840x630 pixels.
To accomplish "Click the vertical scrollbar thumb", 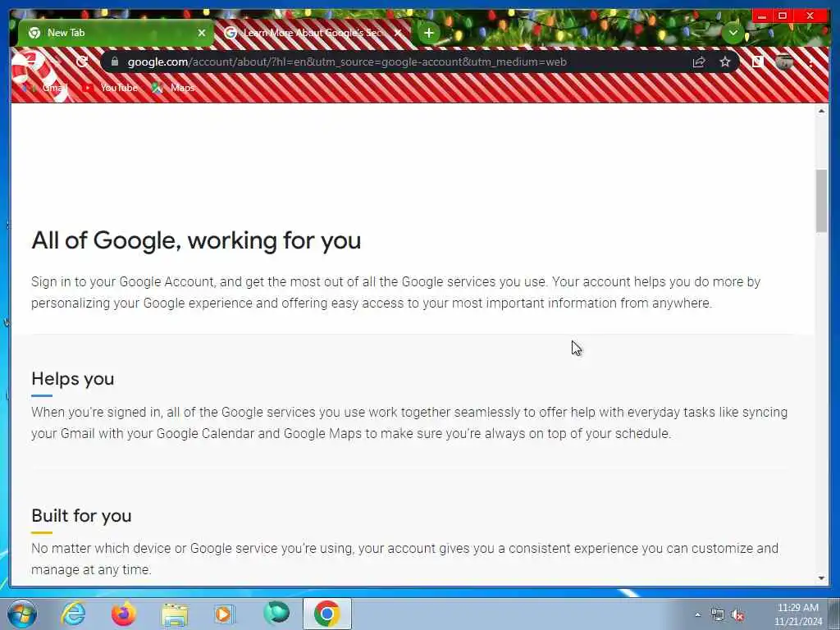I will pyautogui.click(x=821, y=201).
